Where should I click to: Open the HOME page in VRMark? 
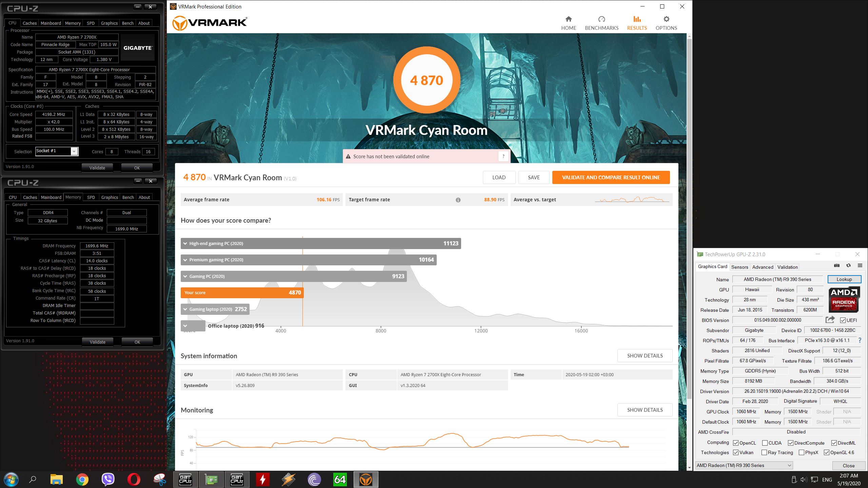(x=568, y=23)
